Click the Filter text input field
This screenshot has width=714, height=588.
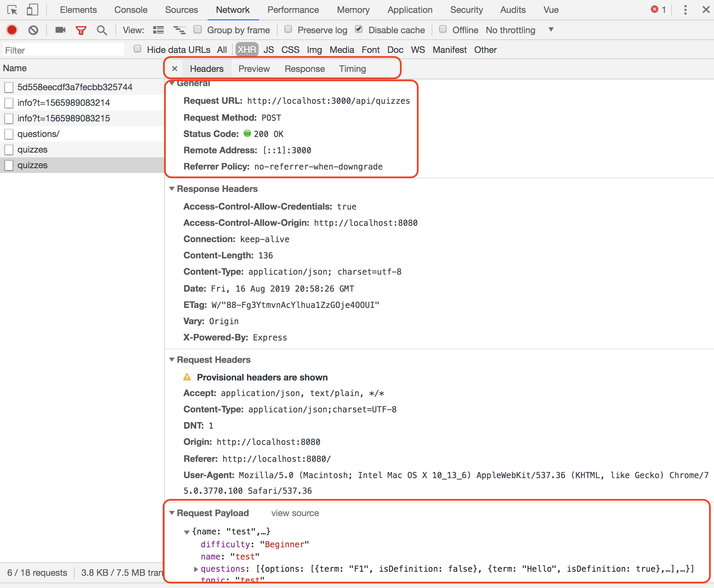pyautogui.click(x=63, y=50)
